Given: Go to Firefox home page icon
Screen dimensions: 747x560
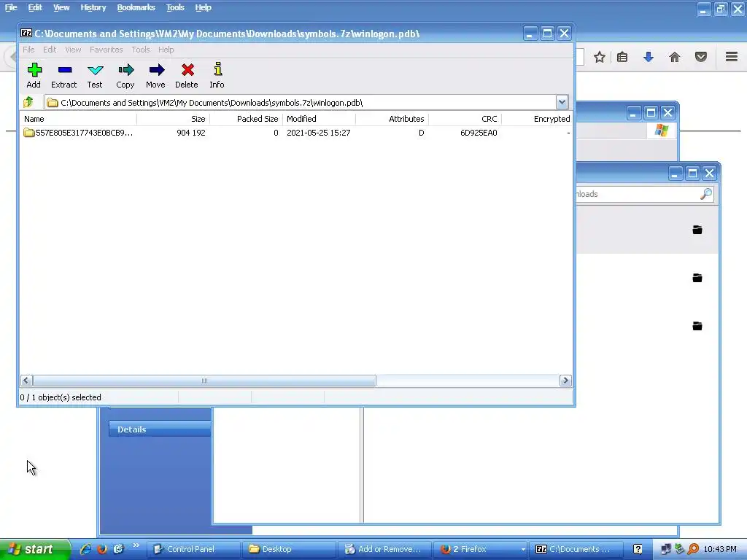Looking at the screenshot, I should pos(675,57).
